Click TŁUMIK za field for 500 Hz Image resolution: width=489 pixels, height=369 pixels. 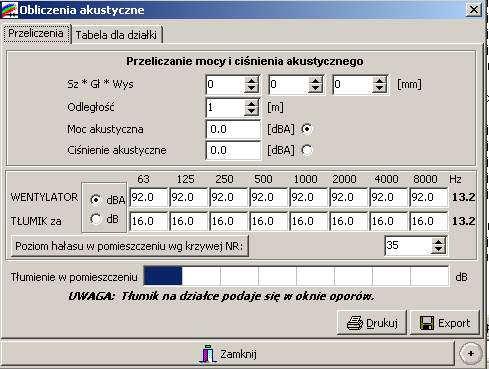(x=269, y=221)
